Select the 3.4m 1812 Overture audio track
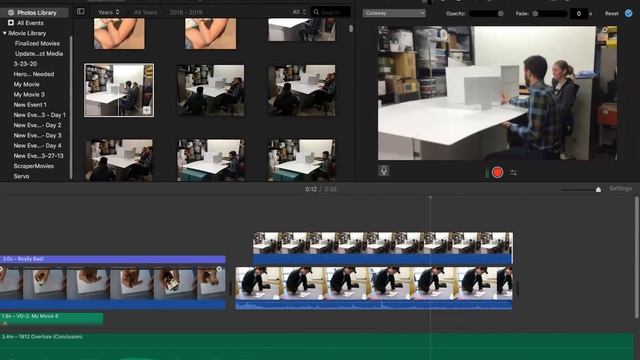Image resolution: width=640 pixels, height=360 pixels. pos(316,346)
